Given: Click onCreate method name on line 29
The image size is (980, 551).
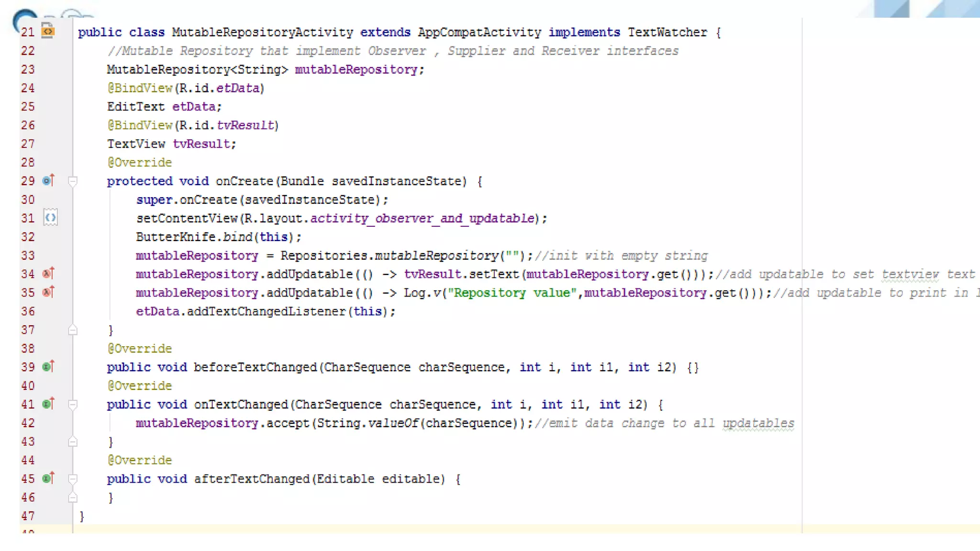Looking at the screenshot, I should 244,181.
